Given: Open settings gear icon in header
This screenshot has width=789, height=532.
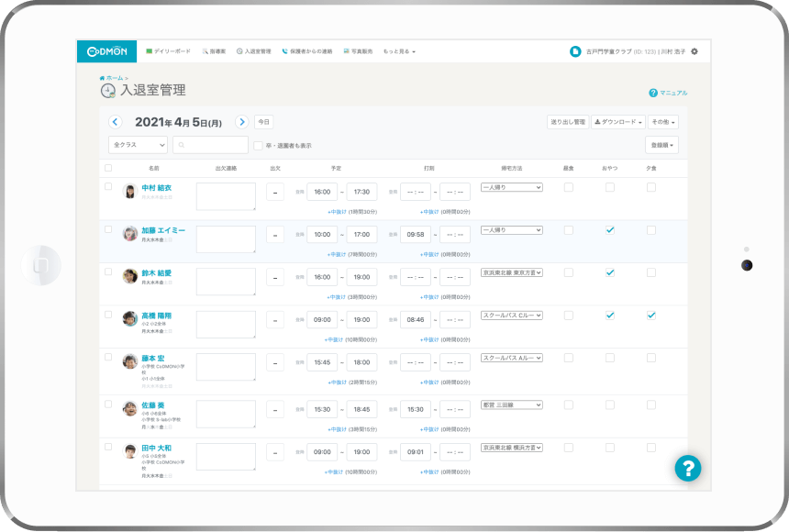Looking at the screenshot, I should coord(695,51).
